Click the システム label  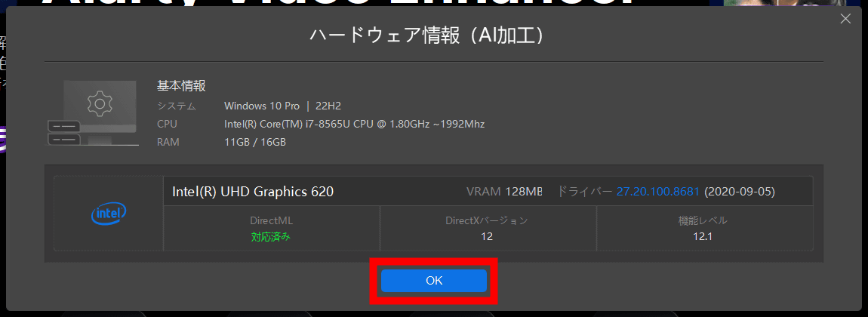pyautogui.click(x=176, y=106)
